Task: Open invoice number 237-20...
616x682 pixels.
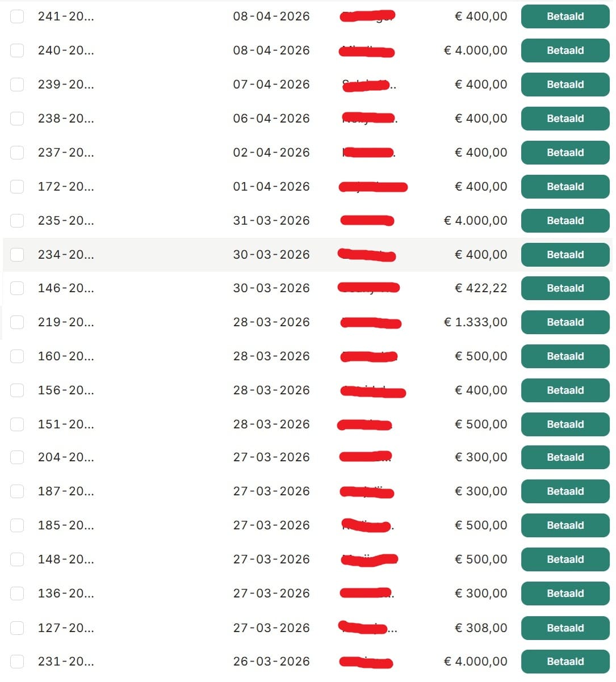Action: point(66,153)
